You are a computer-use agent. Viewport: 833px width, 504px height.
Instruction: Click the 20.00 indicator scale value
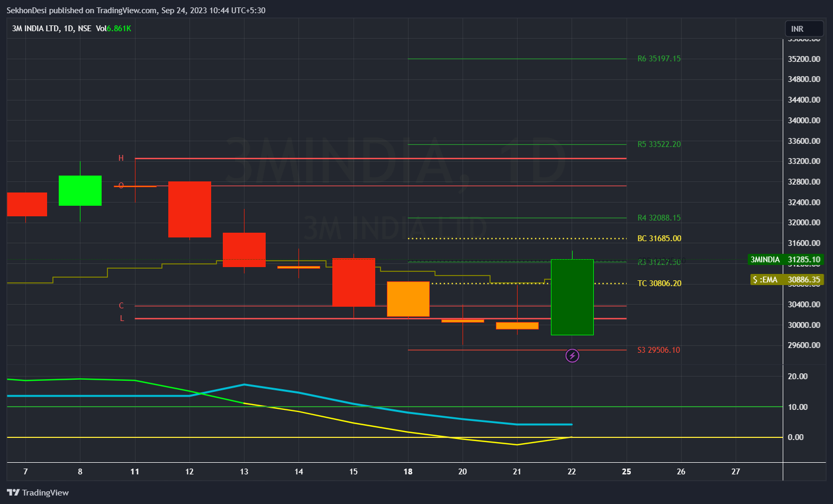pyautogui.click(x=798, y=377)
